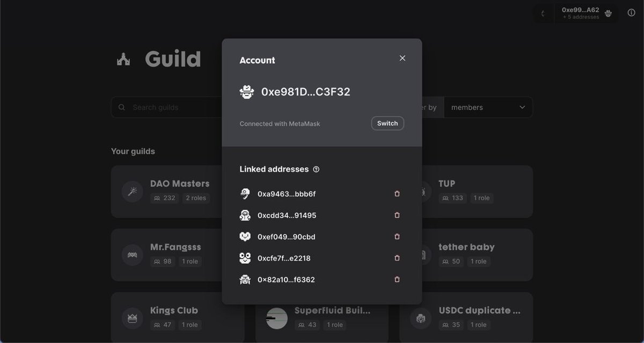Viewport: 644px width, 343px height.
Task: Open the account button 0xe99...A62
Action: pos(587,13)
